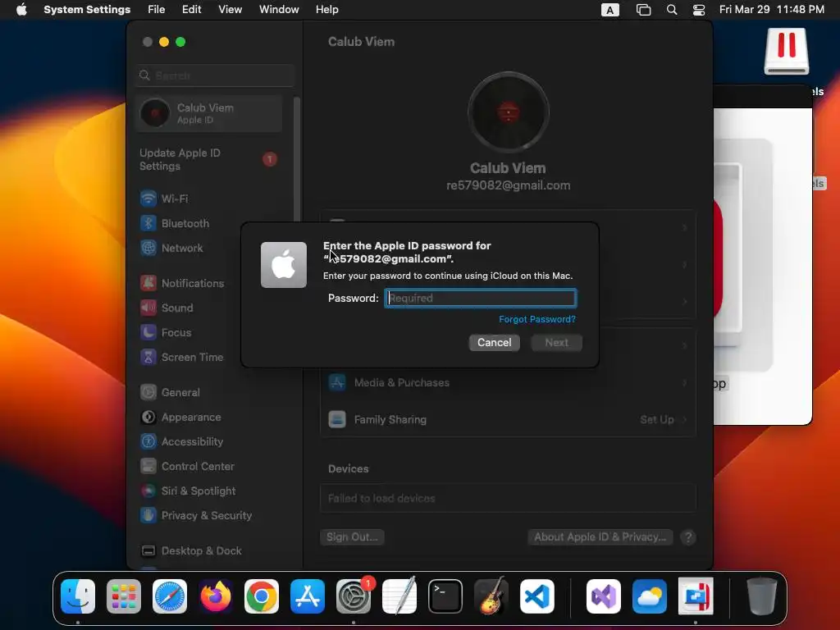Screen dimensions: 840x630
Task: Open the Weather app in Dock
Action: pos(650,596)
